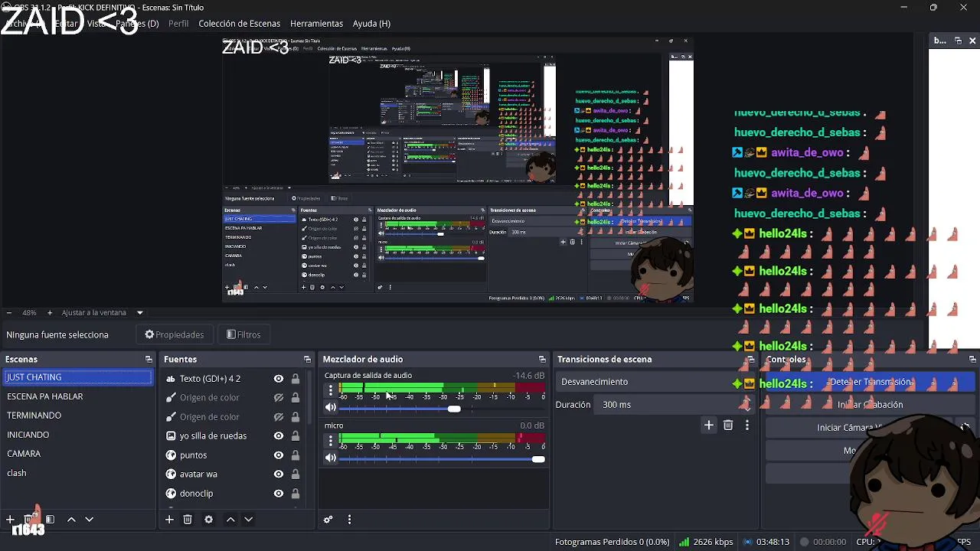Zoom in preview with plus icon
The width and height of the screenshot is (980, 551).
(x=50, y=312)
